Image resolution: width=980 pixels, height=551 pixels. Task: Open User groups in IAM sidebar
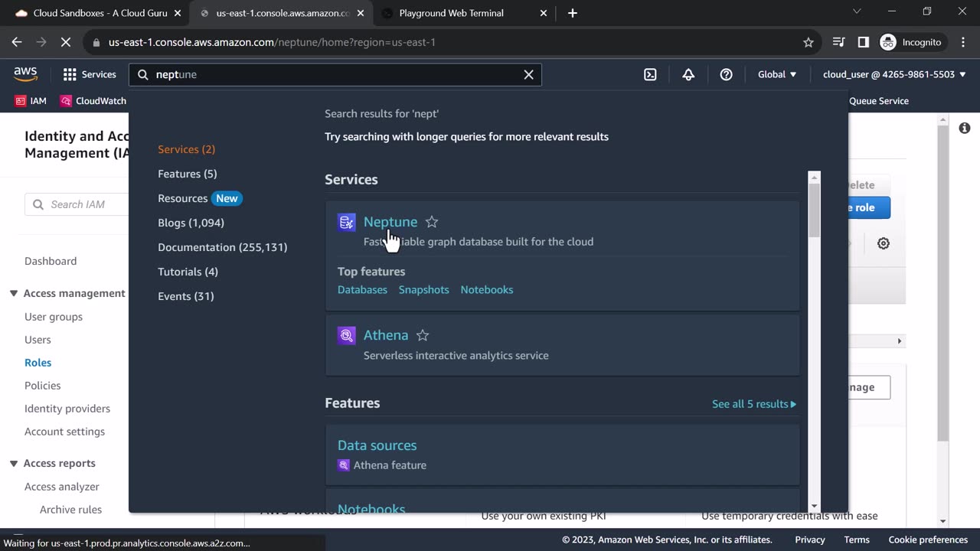point(54,317)
